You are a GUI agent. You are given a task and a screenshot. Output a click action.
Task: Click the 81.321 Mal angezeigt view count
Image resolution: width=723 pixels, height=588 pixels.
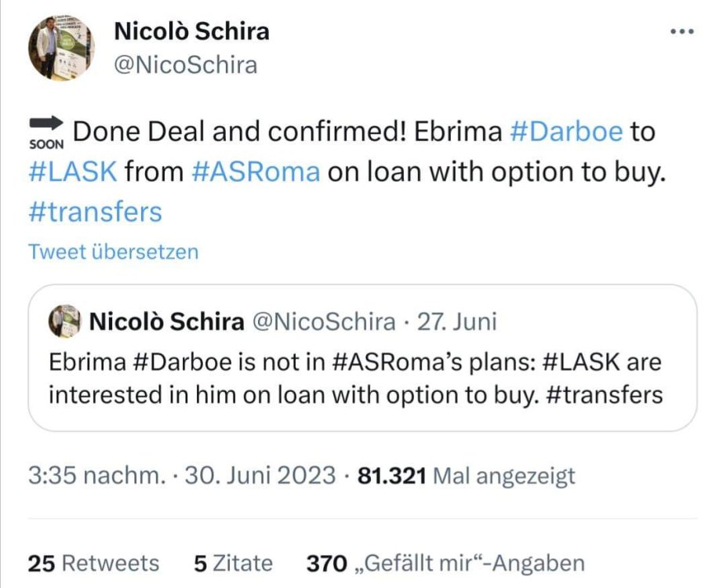466,475
